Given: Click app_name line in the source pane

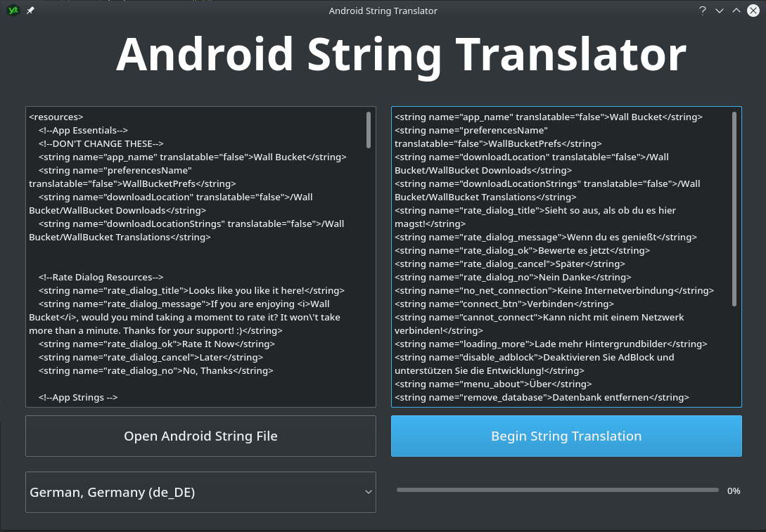Looking at the screenshot, I should 193,157.
